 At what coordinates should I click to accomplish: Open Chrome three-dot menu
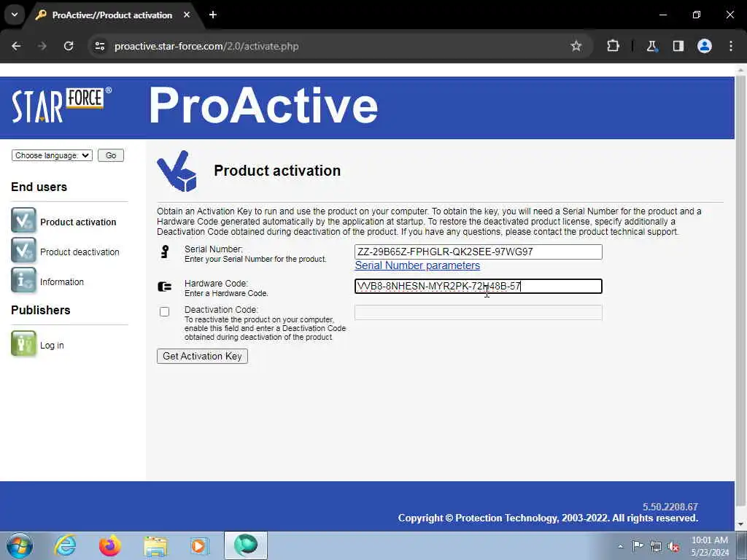[731, 46]
